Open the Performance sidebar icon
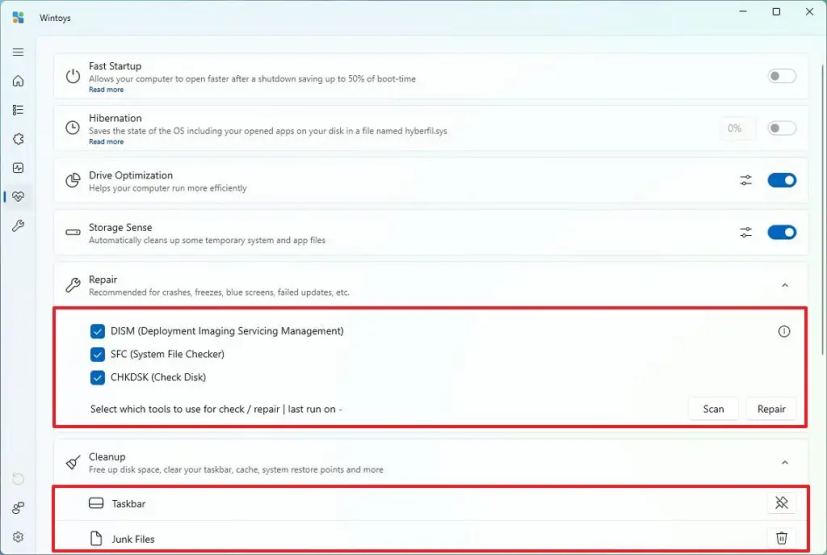 [18, 168]
